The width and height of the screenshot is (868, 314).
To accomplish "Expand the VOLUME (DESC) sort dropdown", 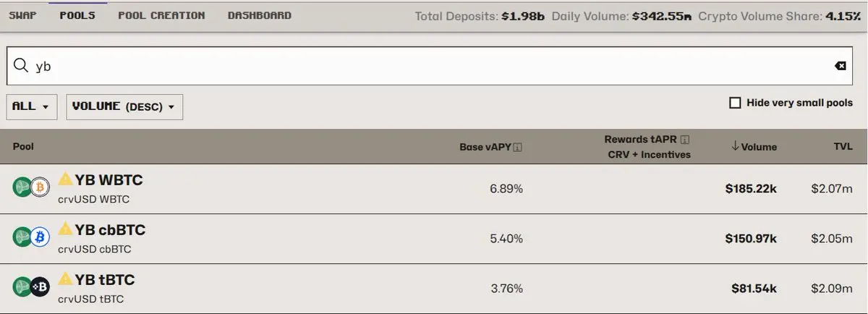I will 124,106.
